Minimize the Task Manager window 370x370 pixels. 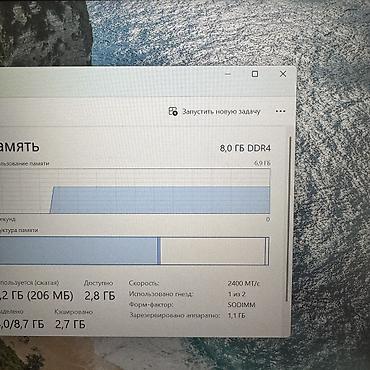point(228,74)
